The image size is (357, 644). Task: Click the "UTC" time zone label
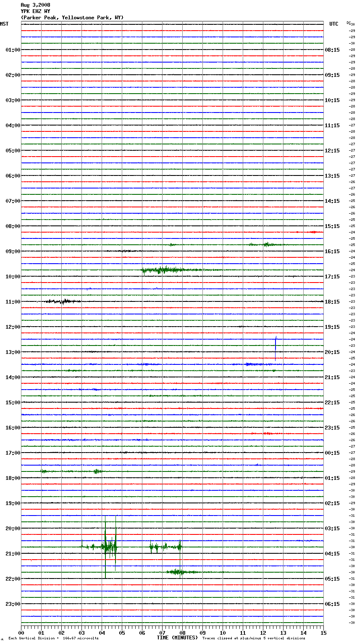click(334, 24)
